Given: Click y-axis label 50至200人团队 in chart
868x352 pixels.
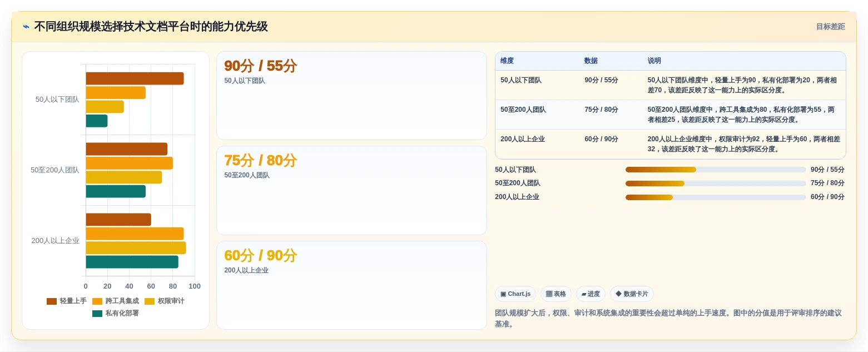Looking at the screenshot, I should click(x=55, y=170).
